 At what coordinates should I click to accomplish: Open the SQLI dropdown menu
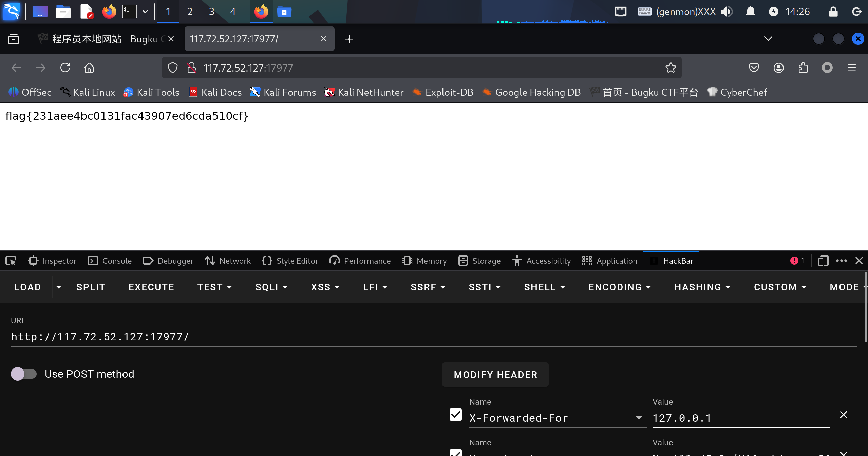tap(271, 287)
